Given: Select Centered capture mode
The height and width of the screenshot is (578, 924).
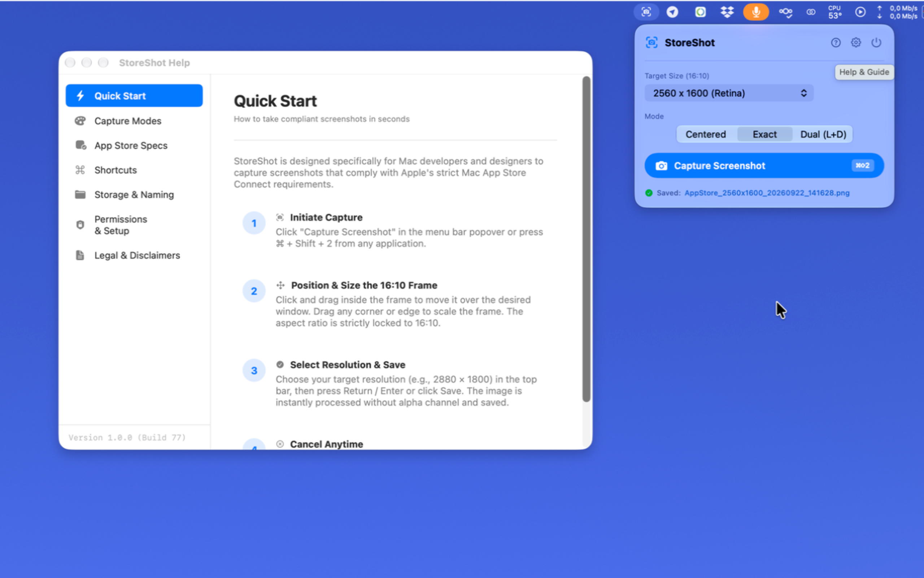Looking at the screenshot, I should click(706, 134).
